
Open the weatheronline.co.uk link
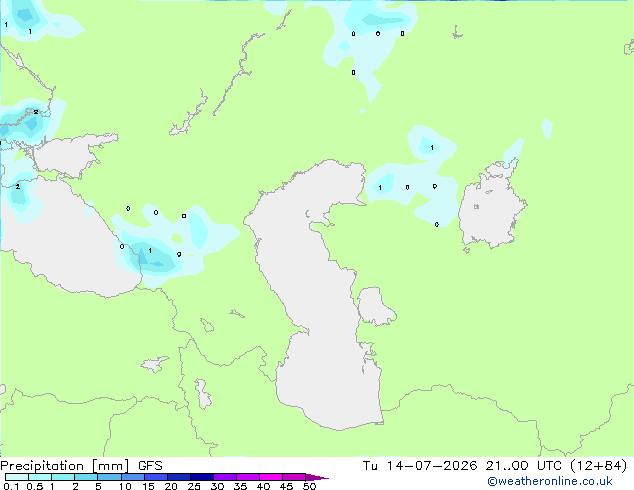[550, 481]
